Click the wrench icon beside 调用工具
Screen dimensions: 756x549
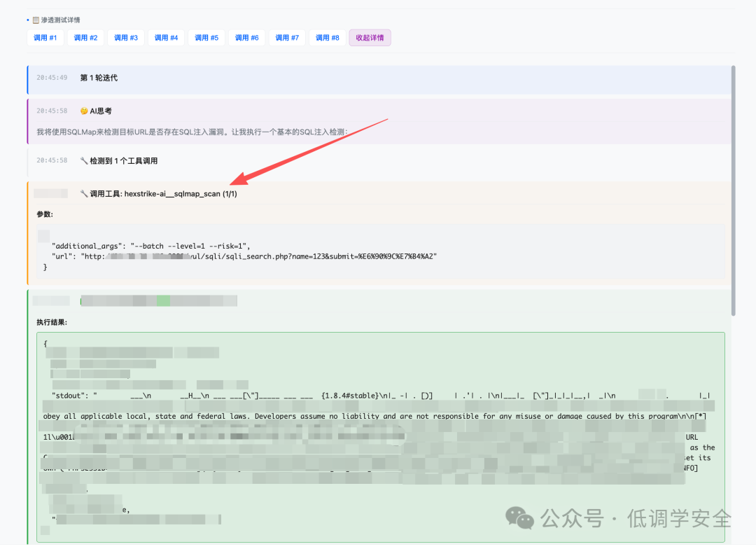coord(84,193)
